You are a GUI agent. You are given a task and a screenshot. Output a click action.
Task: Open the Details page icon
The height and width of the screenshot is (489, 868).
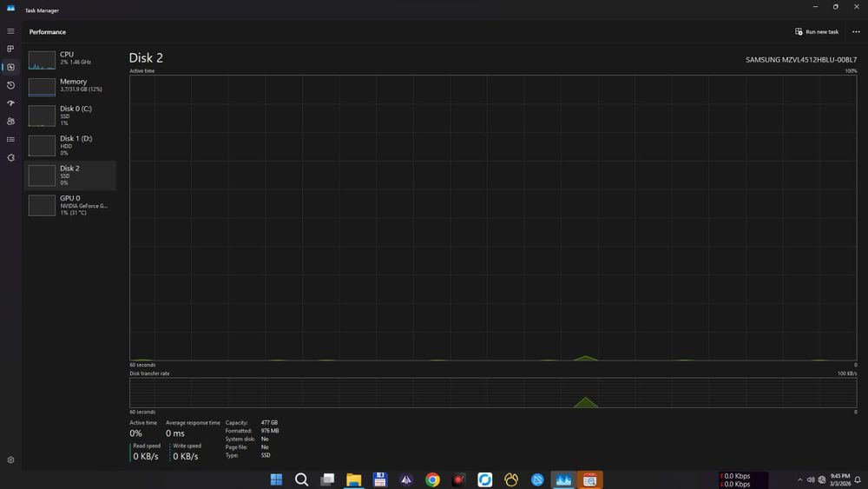[10, 140]
